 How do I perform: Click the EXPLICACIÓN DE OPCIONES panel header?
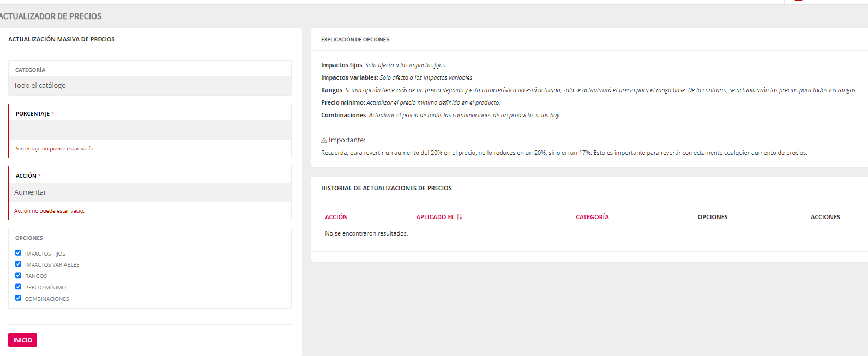click(355, 40)
